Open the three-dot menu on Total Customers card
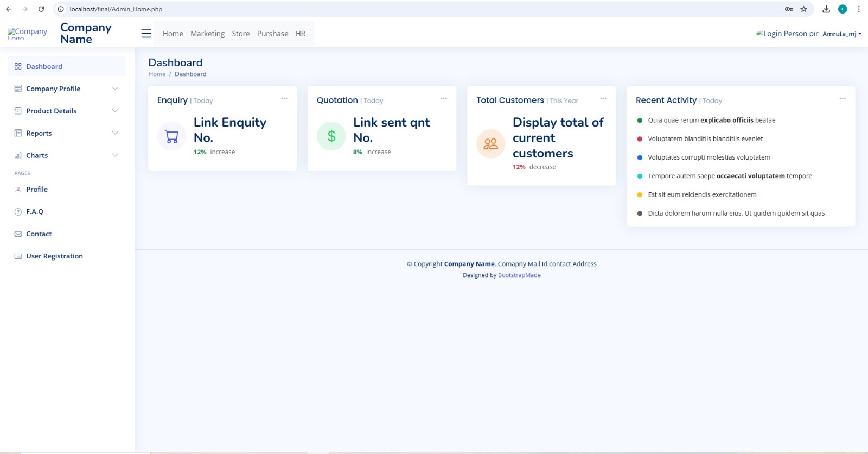868x454 pixels. click(x=603, y=99)
